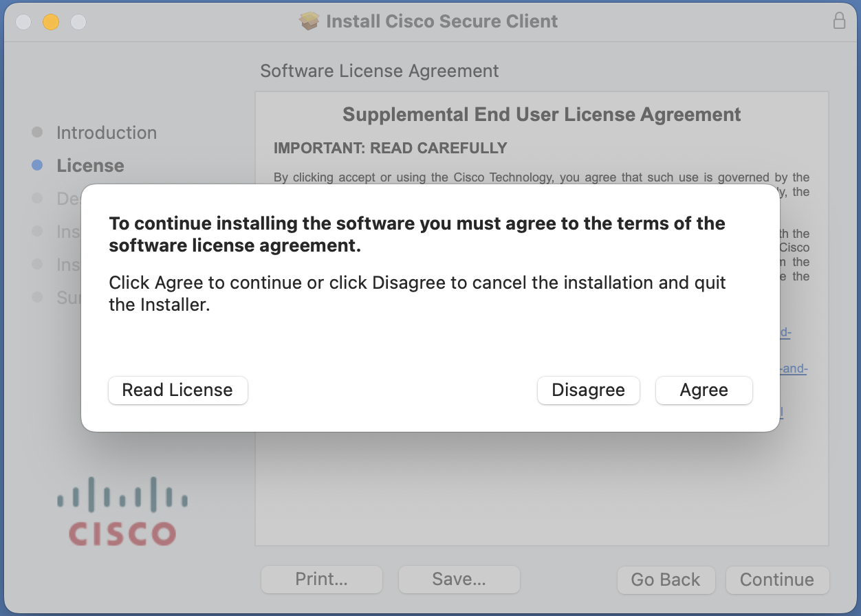Click the Save... button
The image size is (861, 616).
point(459,580)
